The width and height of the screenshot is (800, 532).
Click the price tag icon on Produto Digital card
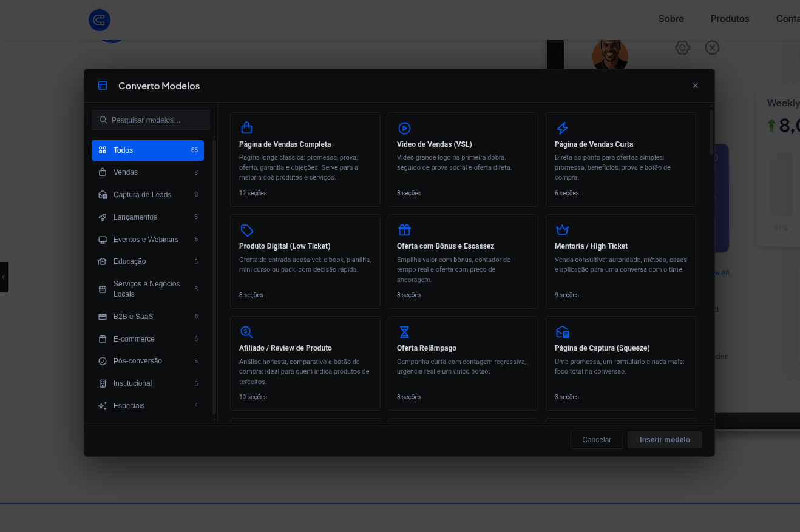tap(246, 230)
